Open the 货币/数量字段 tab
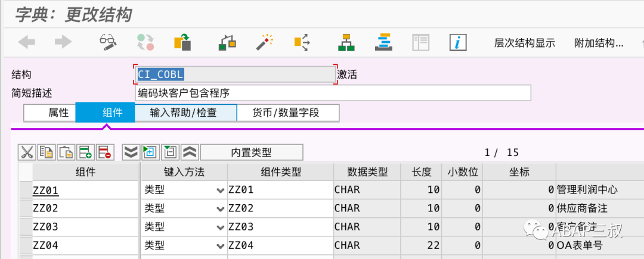Image resolution: width=644 pixels, height=259 pixels. [x=288, y=113]
